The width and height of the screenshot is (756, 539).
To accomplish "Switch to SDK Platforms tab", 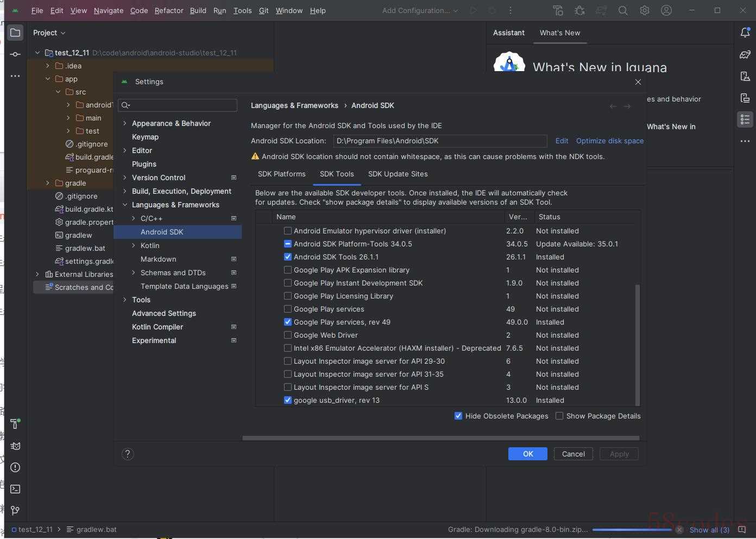I will coord(281,174).
